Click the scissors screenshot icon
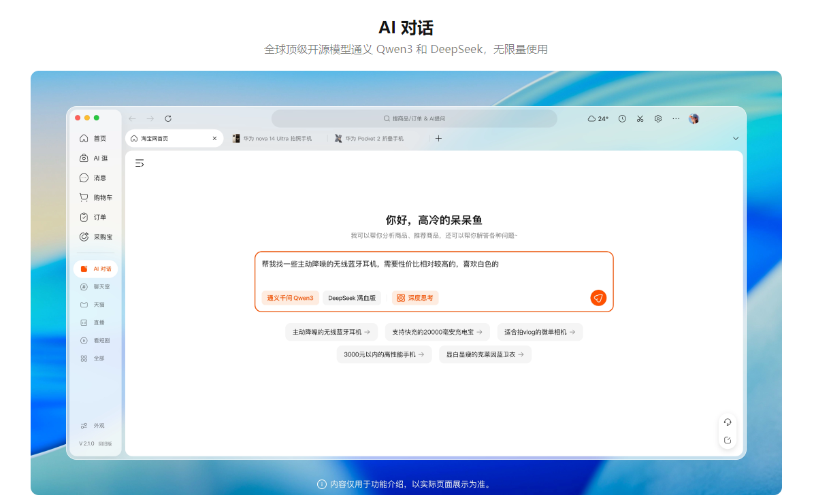814x504 pixels. (x=640, y=118)
